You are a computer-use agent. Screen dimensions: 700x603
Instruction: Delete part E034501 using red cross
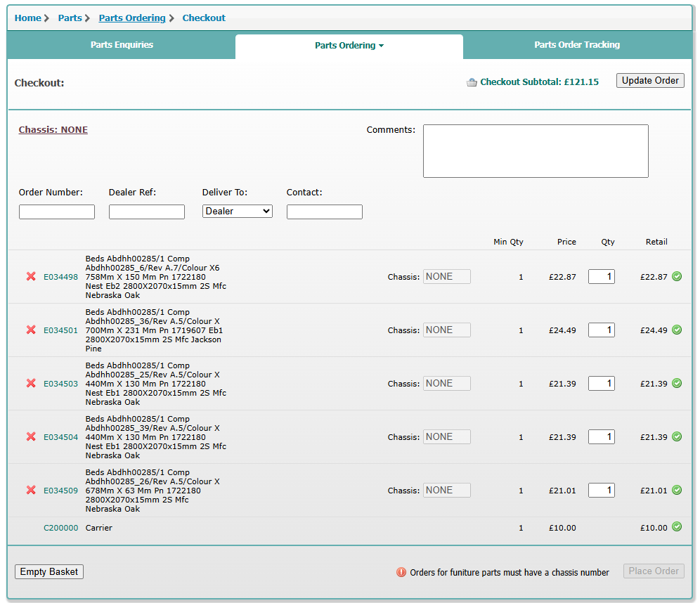[31, 330]
